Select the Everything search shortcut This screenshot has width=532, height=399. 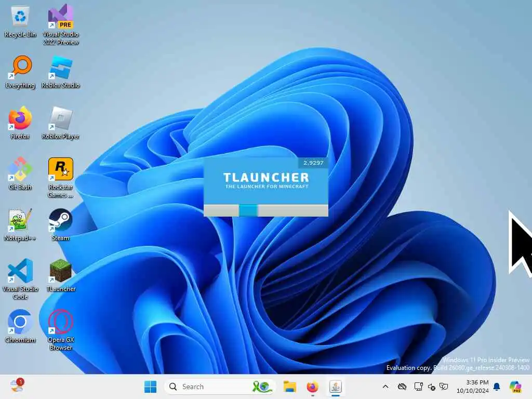[x=20, y=72]
